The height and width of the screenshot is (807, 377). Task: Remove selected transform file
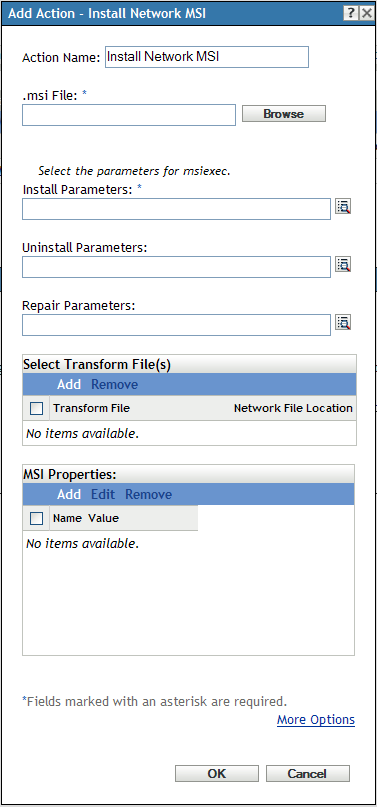click(x=115, y=384)
